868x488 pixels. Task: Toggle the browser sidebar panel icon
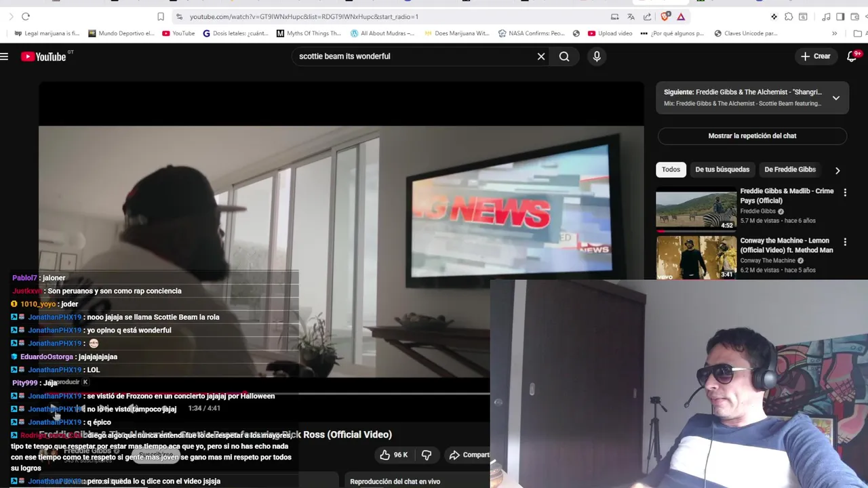pos(840,16)
